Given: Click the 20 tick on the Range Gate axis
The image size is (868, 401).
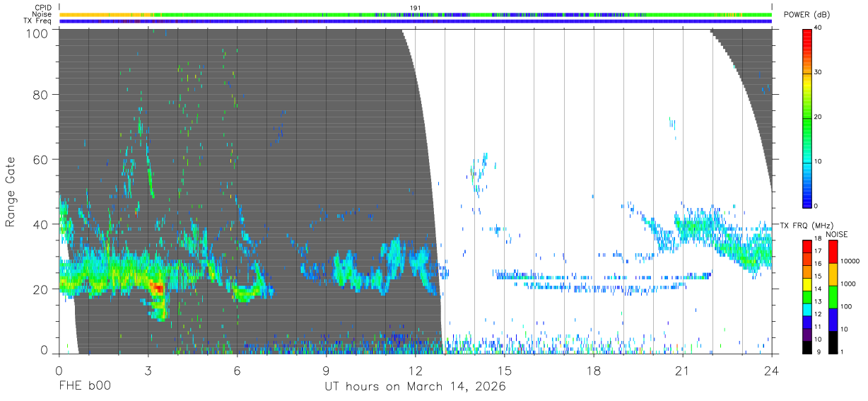Looking at the screenshot, I should (40, 289).
